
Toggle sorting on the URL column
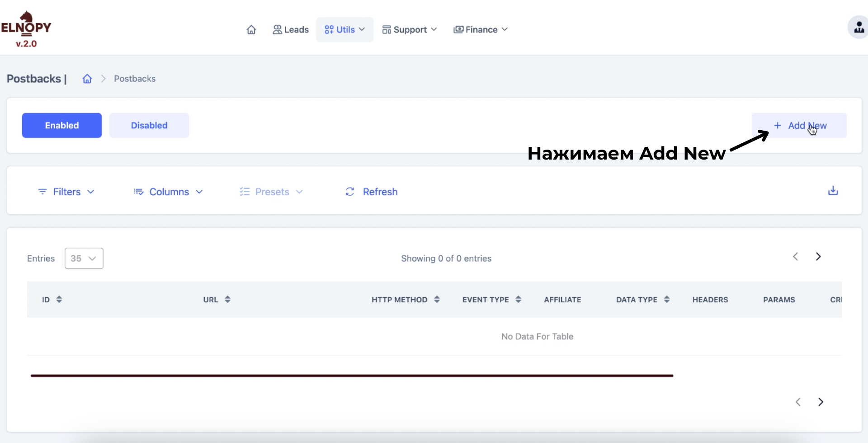(x=226, y=299)
